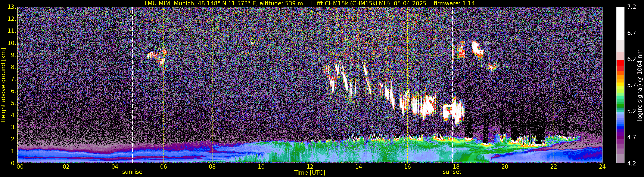The width and height of the screenshot is (644, 177).
Task: Click the station title 'LMU-MIM, Munich' coordinates text
Action: coord(224,3)
